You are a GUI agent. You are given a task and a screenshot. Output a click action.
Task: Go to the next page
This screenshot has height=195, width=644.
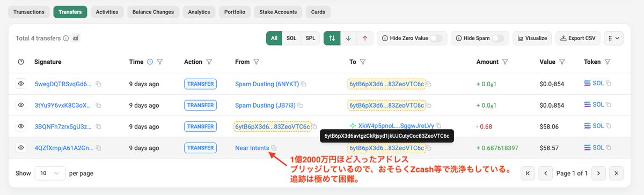pos(599,174)
